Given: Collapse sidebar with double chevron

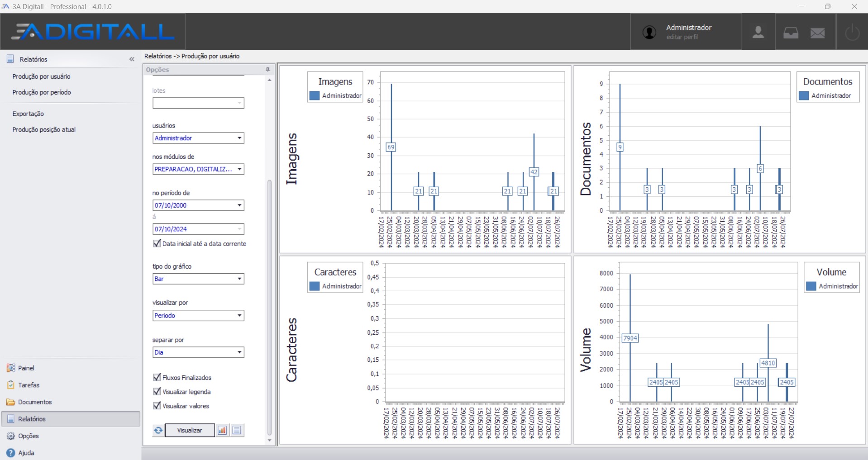Looking at the screenshot, I should 132,59.
